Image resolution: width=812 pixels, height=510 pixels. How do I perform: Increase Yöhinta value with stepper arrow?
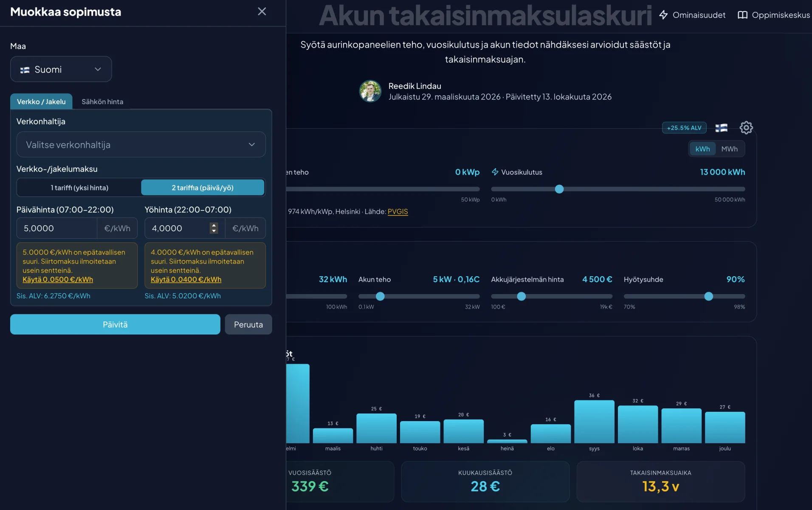[214, 225]
